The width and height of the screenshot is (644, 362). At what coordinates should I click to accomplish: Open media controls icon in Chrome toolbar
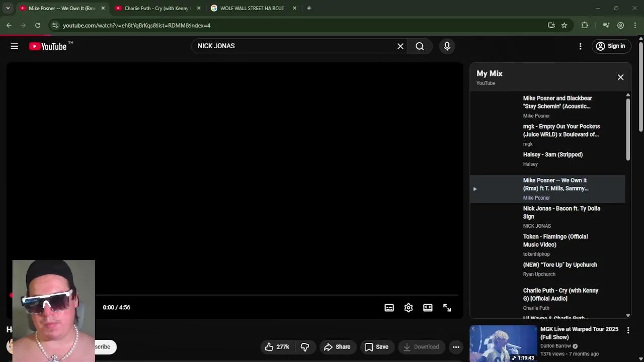pos(606,25)
